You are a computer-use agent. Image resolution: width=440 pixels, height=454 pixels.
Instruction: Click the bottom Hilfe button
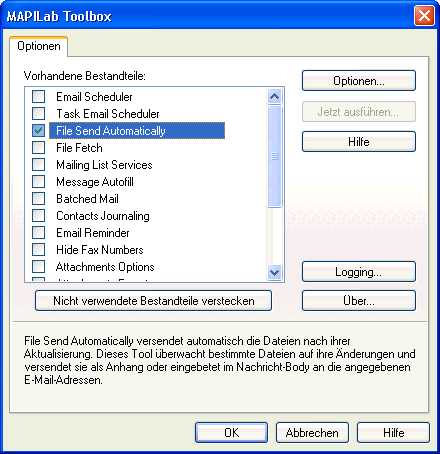[393, 433]
